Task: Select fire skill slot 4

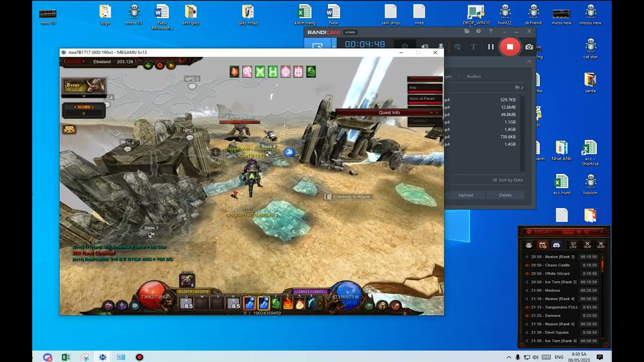Action: [300, 303]
